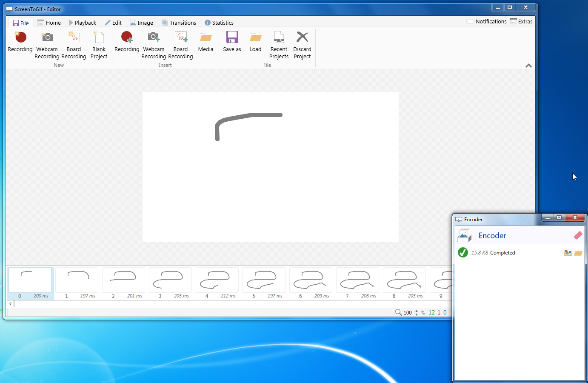Open the Edit ribbon tab
588x383 pixels.
113,23
